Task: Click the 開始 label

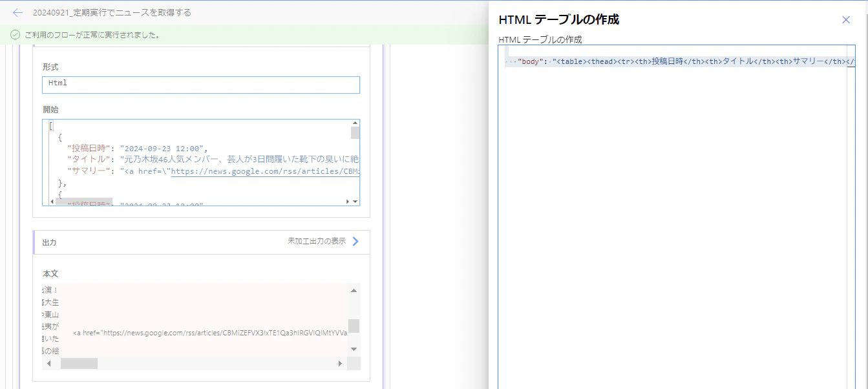Action: click(50, 110)
